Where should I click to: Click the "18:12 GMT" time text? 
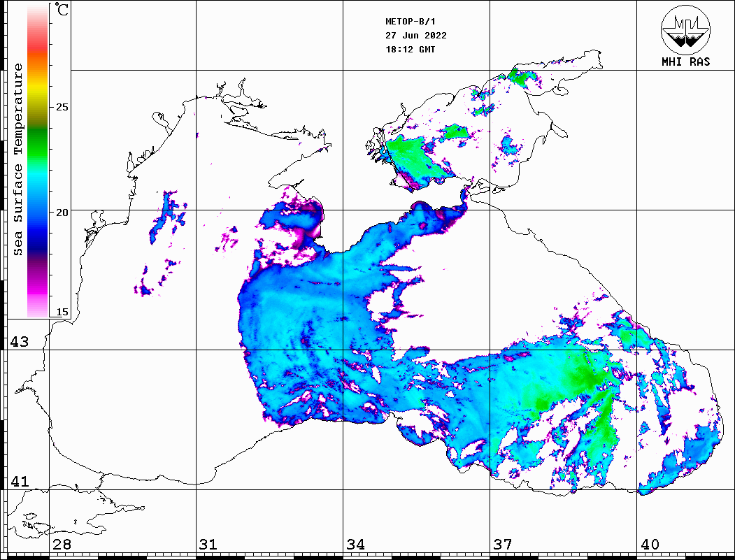click(x=410, y=49)
